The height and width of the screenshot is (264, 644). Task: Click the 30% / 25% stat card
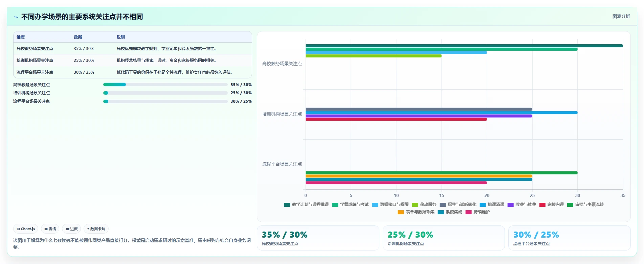569,238
